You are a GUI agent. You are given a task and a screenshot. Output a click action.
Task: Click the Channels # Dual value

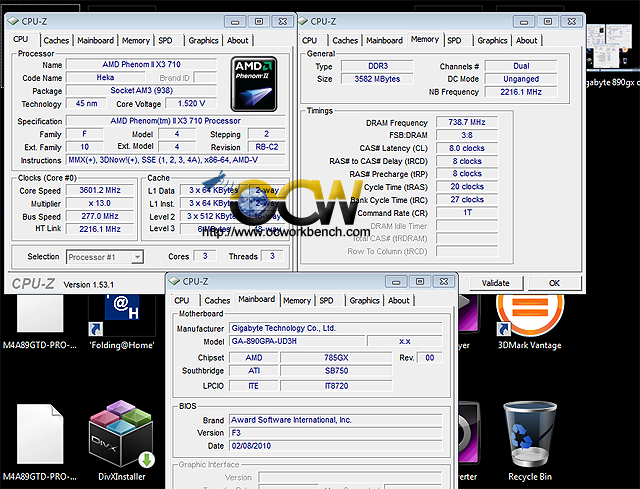[521, 66]
